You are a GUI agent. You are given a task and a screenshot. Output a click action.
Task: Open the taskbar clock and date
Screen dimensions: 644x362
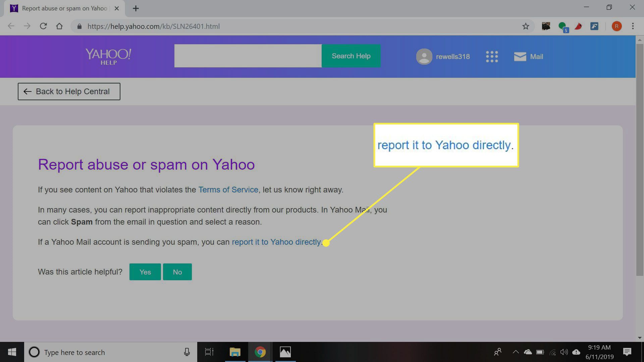599,352
